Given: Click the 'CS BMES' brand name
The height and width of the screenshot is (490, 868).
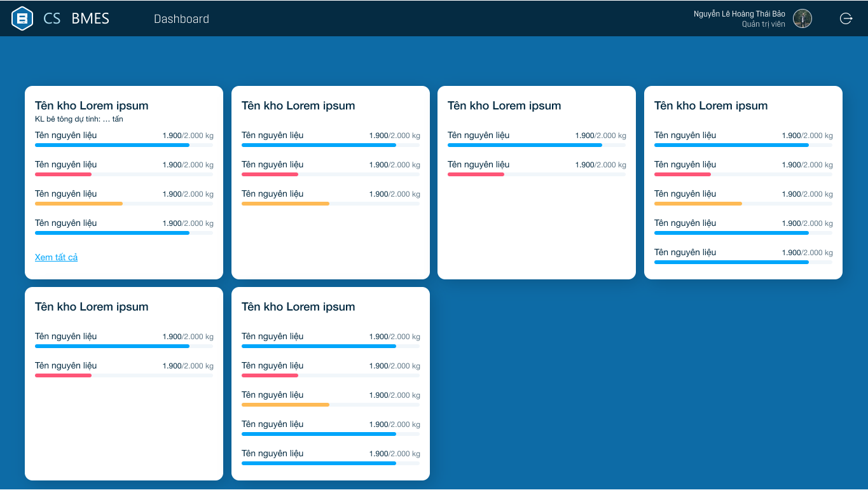Looking at the screenshot, I should [x=76, y=18].
